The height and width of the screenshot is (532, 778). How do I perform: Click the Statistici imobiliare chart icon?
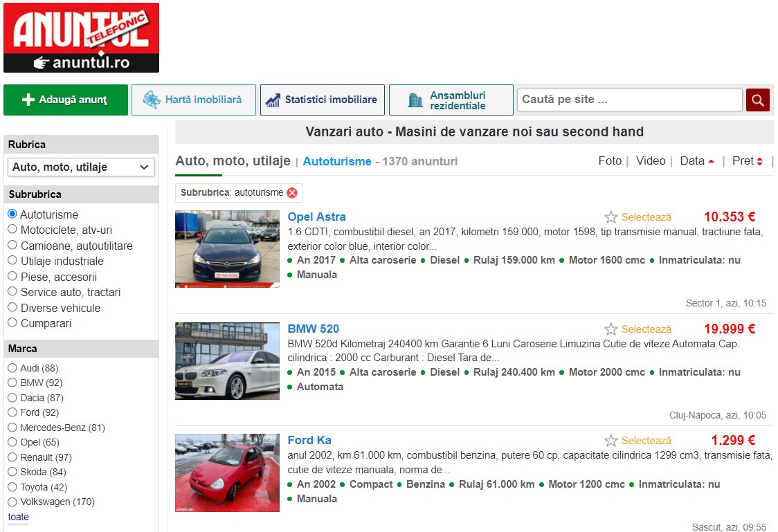click(273, 100)
